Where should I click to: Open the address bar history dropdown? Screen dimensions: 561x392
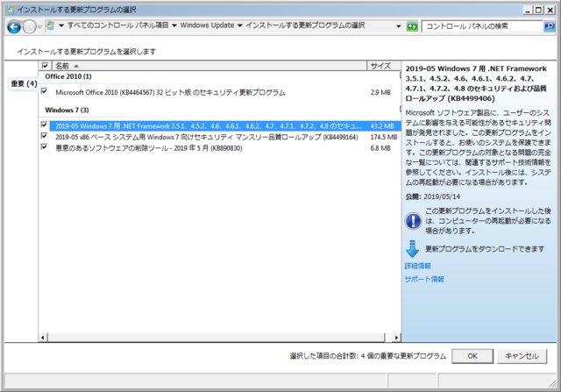[399, 26]
